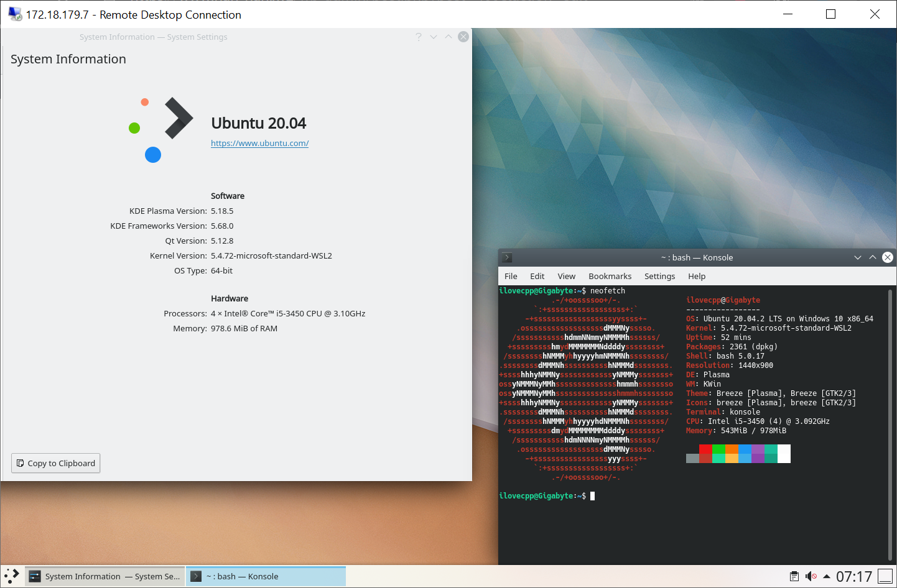The image size is (897, 588).
Task: Click the System Information help question mark
Action: tap(419, 37)
